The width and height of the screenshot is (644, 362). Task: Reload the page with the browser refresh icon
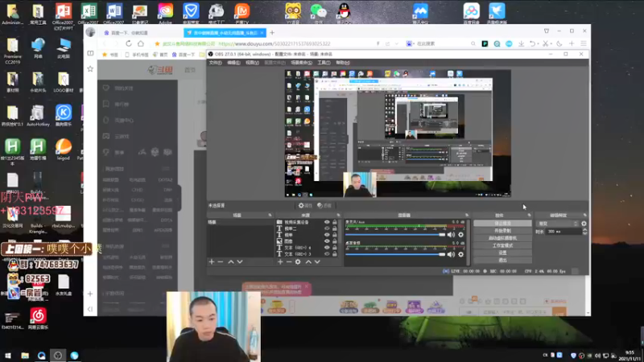coord(129,43)
